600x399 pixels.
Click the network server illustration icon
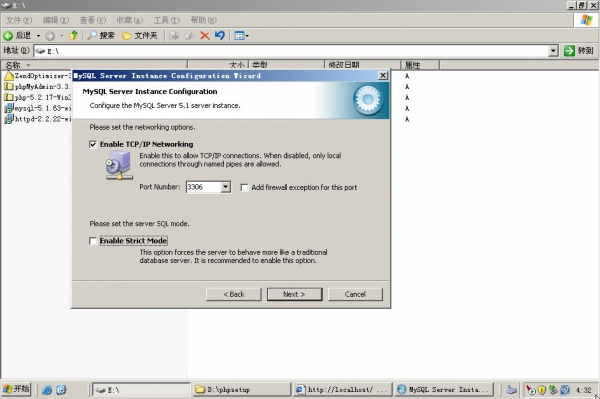click(119, 165)
